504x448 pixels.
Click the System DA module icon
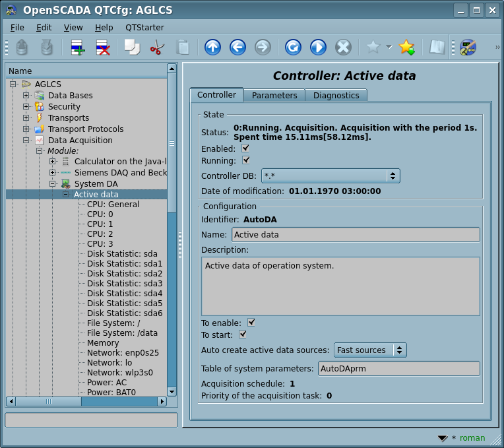(x=65, y=184)
